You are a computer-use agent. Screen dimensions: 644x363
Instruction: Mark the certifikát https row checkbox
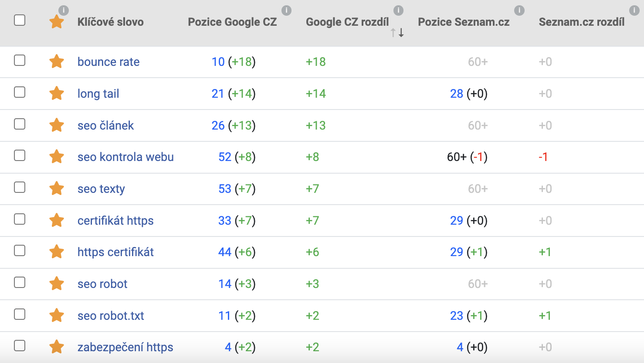coord(20,219)
